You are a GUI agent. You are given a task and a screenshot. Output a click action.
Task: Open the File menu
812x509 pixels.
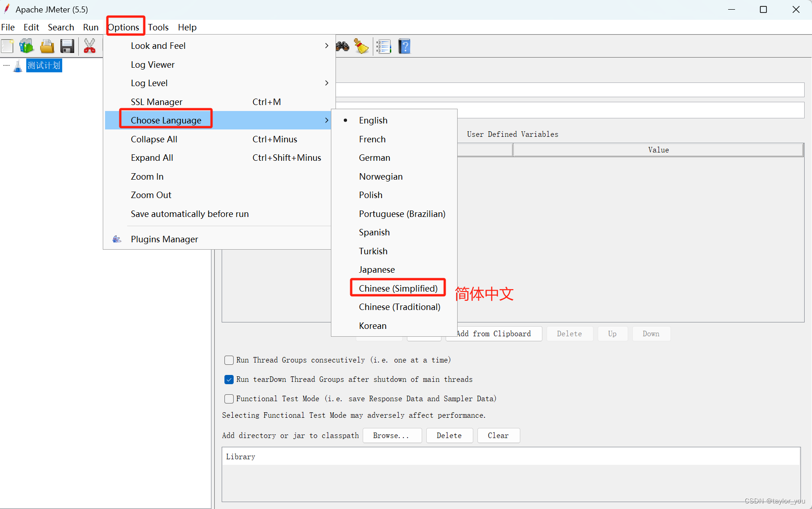coord(8,27)
